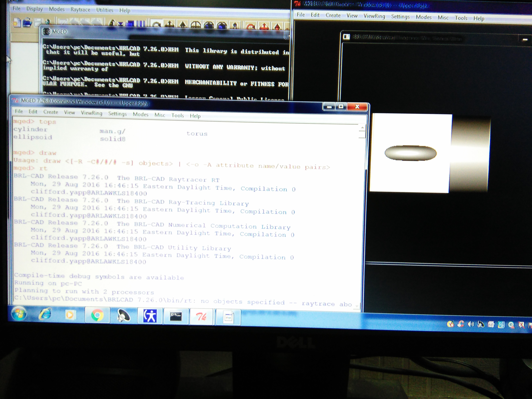The height and width of the screenshot is (399, 532).
Task: Open View menu in MGED Graphics Window
Action: [352, 16]
